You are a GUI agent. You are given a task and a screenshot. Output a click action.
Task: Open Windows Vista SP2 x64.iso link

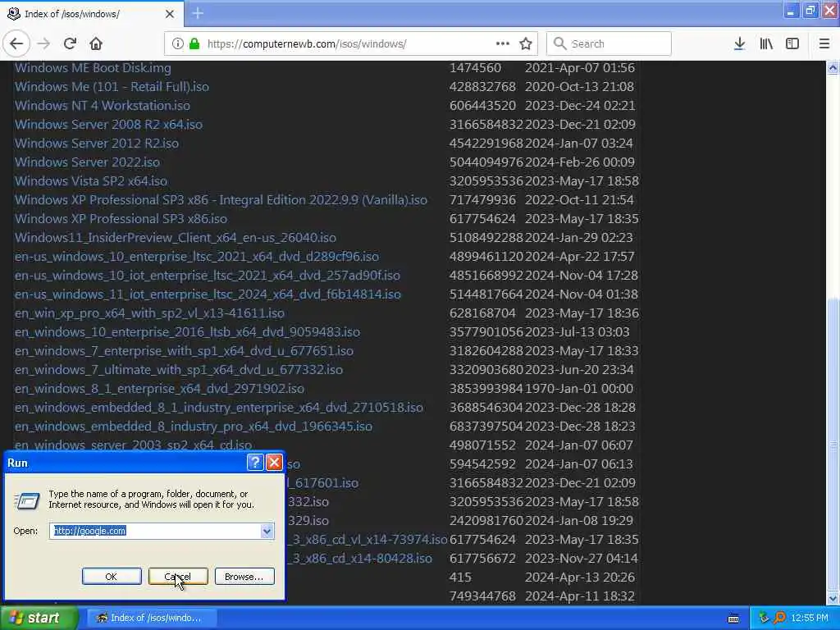91,181
